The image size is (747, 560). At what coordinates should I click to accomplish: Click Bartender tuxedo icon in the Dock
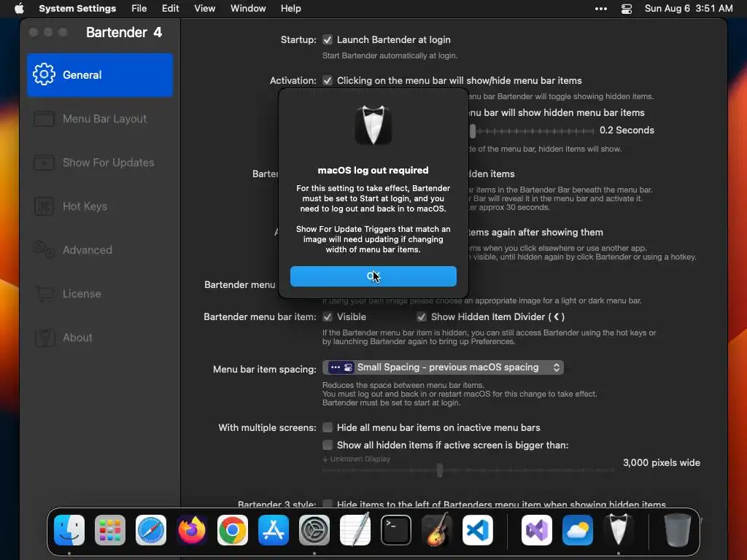point(619,529)
